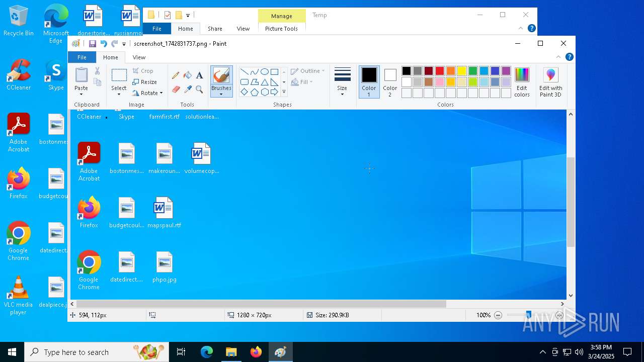The height and width of the screenshot is (362, 644).
Task: Click the Paste clipboard icon
Action: (81, 75)
